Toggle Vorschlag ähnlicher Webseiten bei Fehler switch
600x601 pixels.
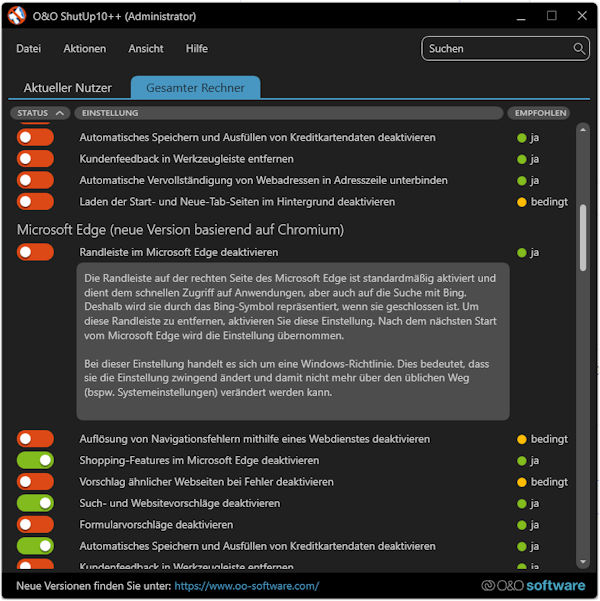[x=35, y=482]
